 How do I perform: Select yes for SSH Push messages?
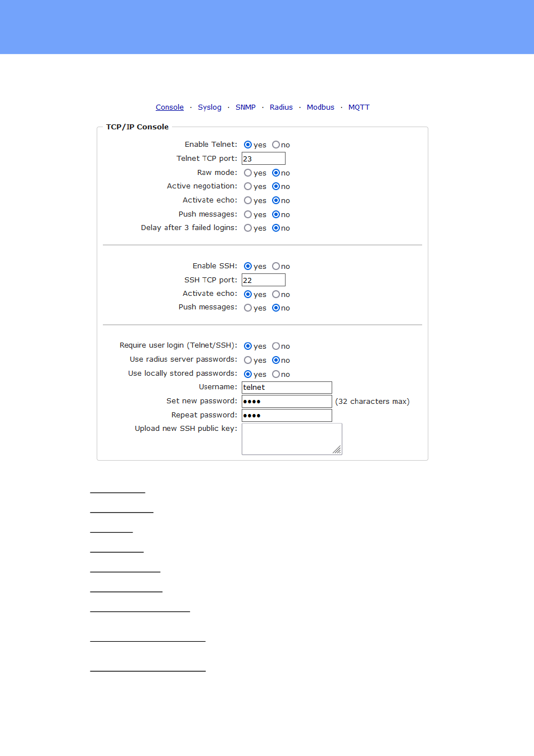(x=248, y=308)
